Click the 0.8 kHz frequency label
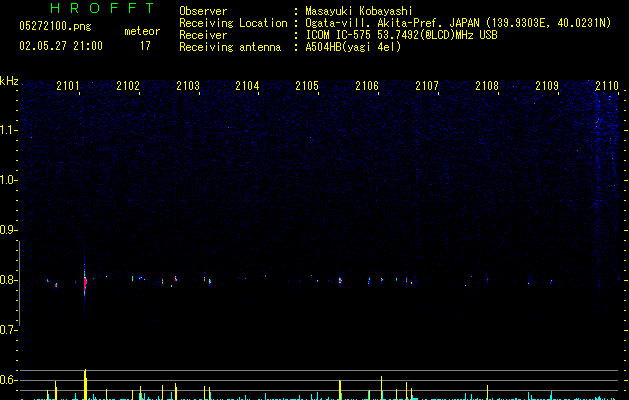629x400 pixels. pos(9,280)
